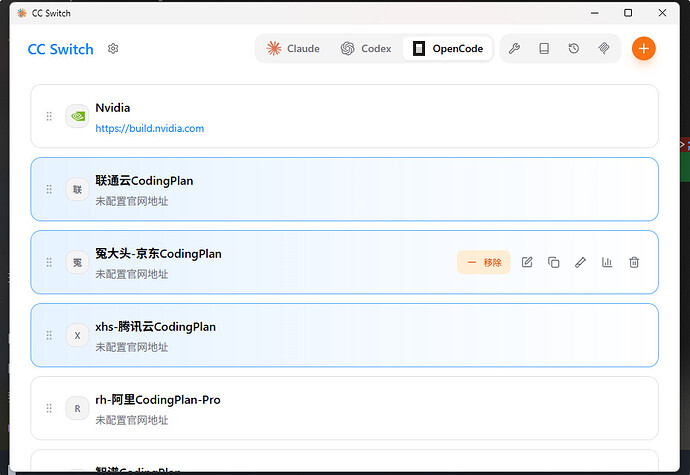The image size is (690, 475).
Task: Delete the 冤大头-京东CodingPlan provider
Action: 634,262
